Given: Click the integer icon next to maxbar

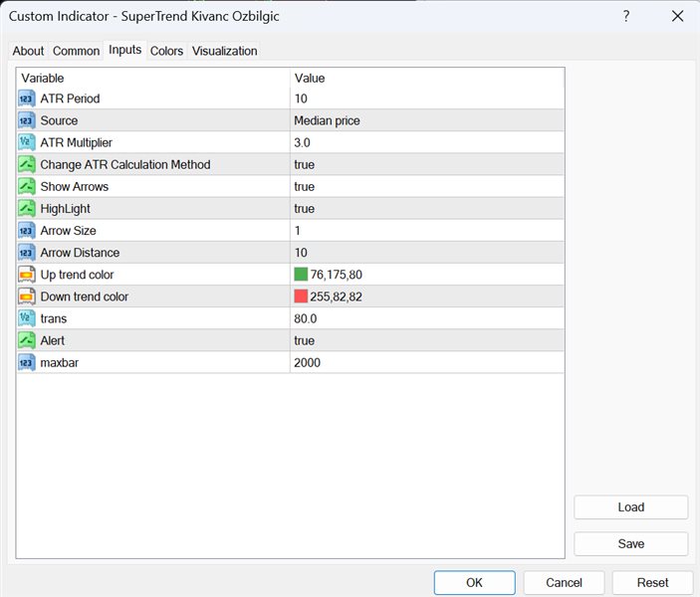Looking at the screenshot, I should [26, 363].
